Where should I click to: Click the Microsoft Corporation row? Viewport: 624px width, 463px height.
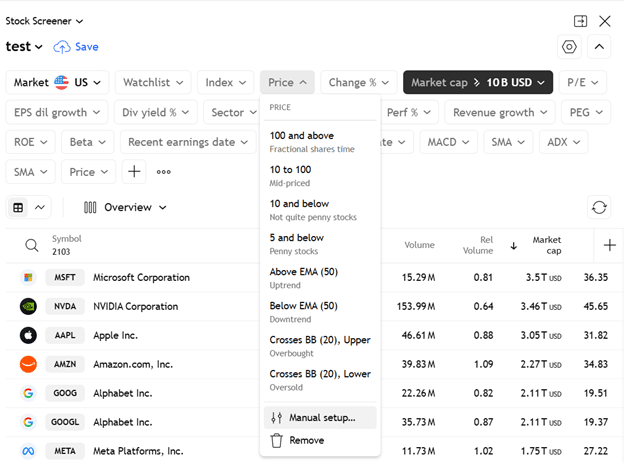click(x=141, y=277)
